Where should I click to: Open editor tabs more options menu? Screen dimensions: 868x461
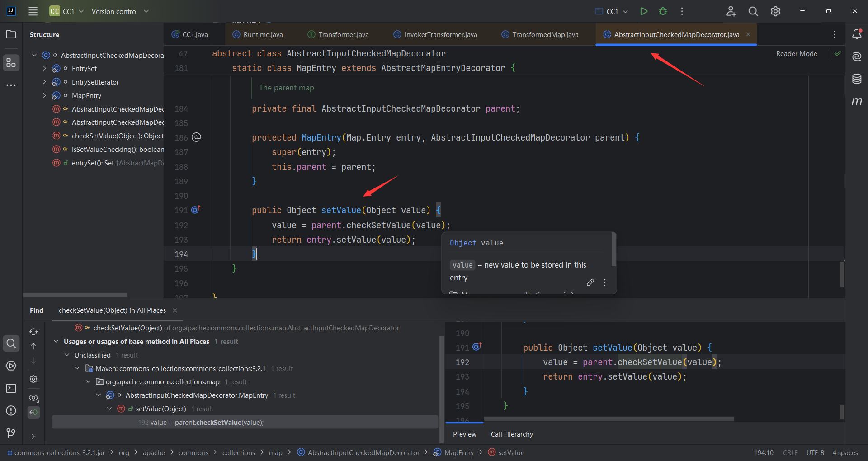[835, 34]
